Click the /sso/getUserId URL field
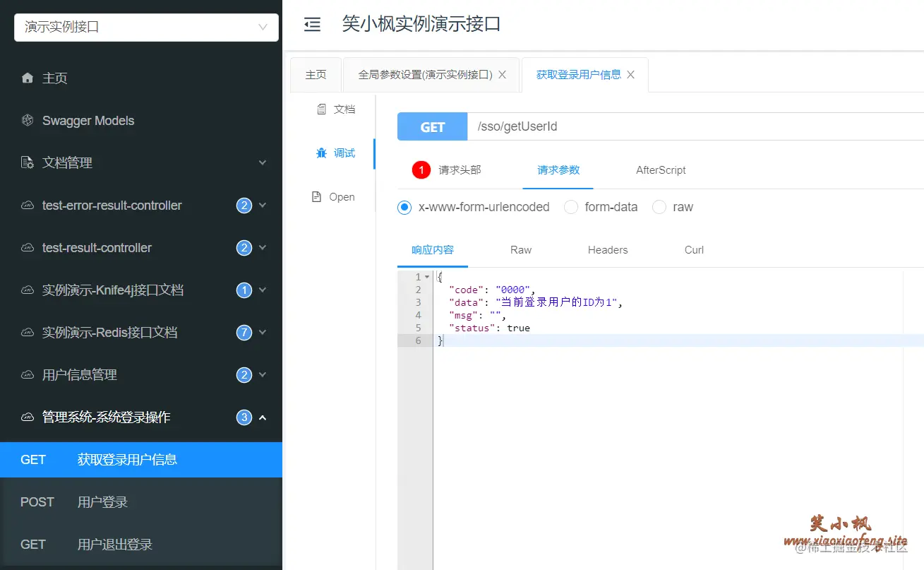This screenshot has height=570, width=924. (x=695, y=127)
